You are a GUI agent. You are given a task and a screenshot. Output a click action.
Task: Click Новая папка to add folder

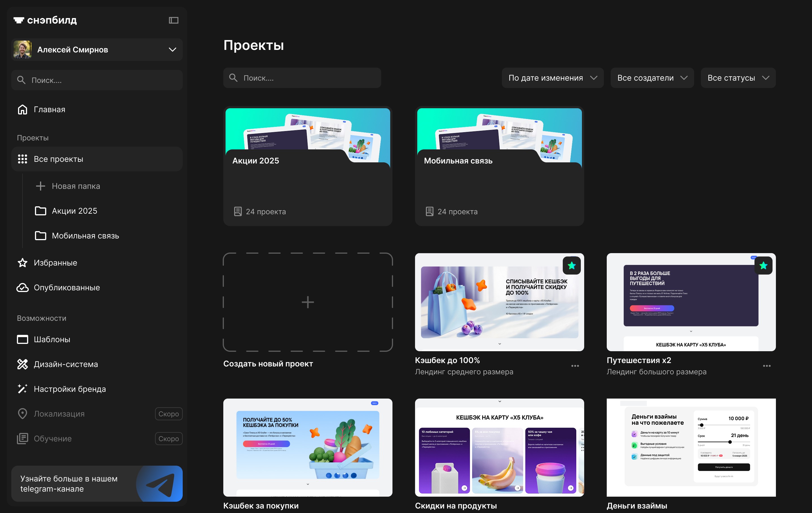point(76,186)
